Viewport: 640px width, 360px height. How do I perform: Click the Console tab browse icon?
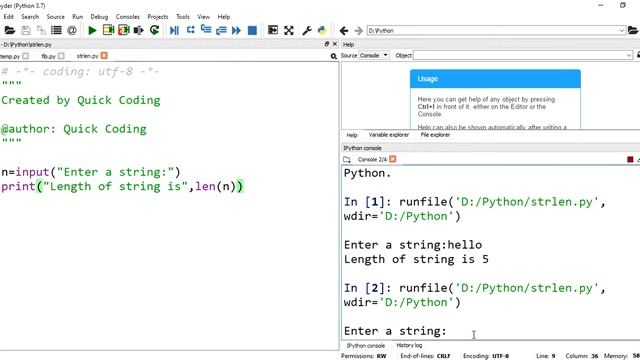[347, 159]
